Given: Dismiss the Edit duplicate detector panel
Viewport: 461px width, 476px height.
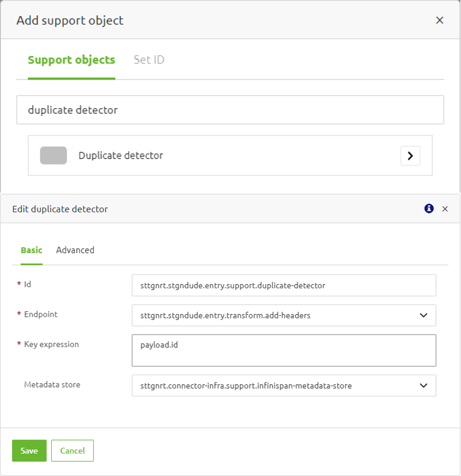Looking at the screenshot, I should pyautogui.click(x=445, y=209).
